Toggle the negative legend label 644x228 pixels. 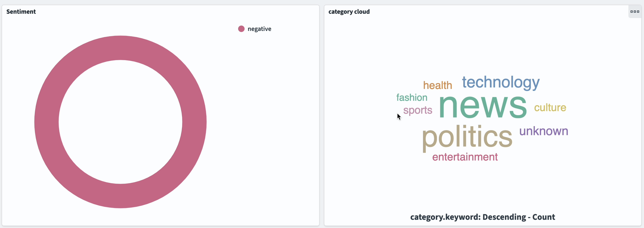tap(259, 29)
